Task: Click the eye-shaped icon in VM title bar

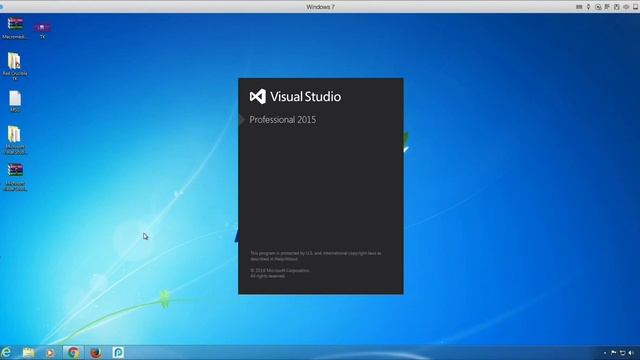Action: [x=626, y=7]
